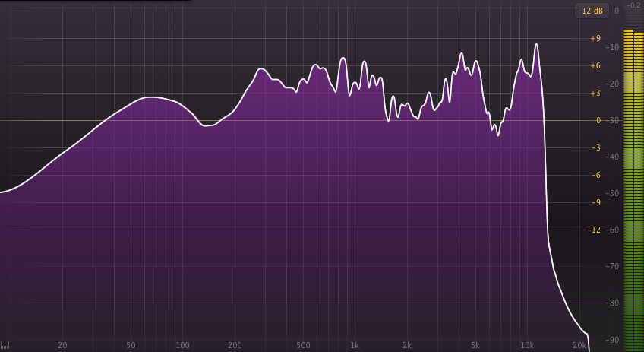Click the gray -20 meter scale label
The width and height of the screenshot is (644, 352).
(612, 84)
